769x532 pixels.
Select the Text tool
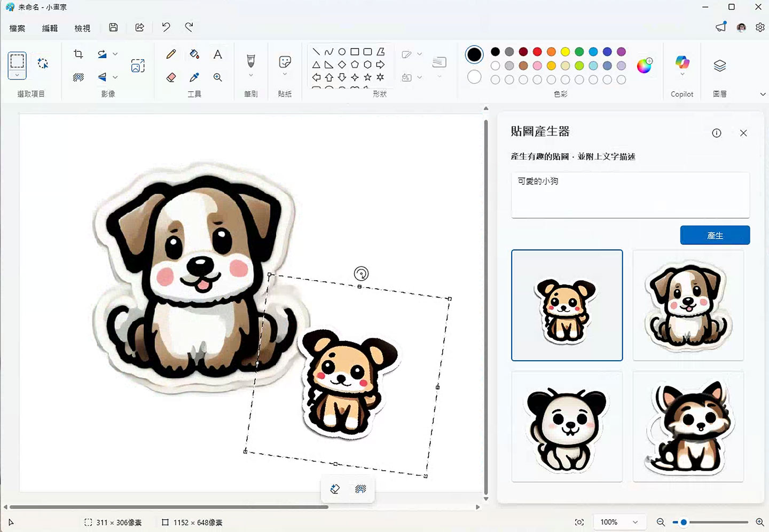tap(217, 54)
